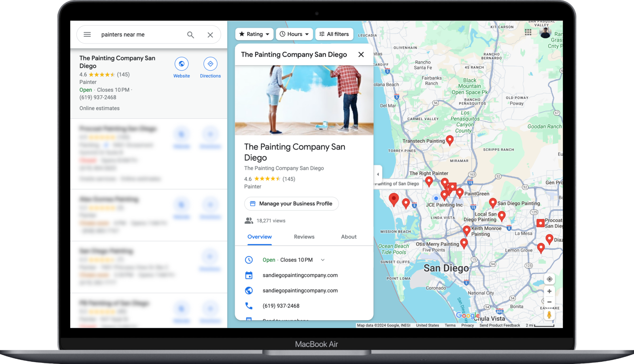Get Directions to The Painting Company
Image resolution: width=634 pixels, height=364 pixels.
210,68
